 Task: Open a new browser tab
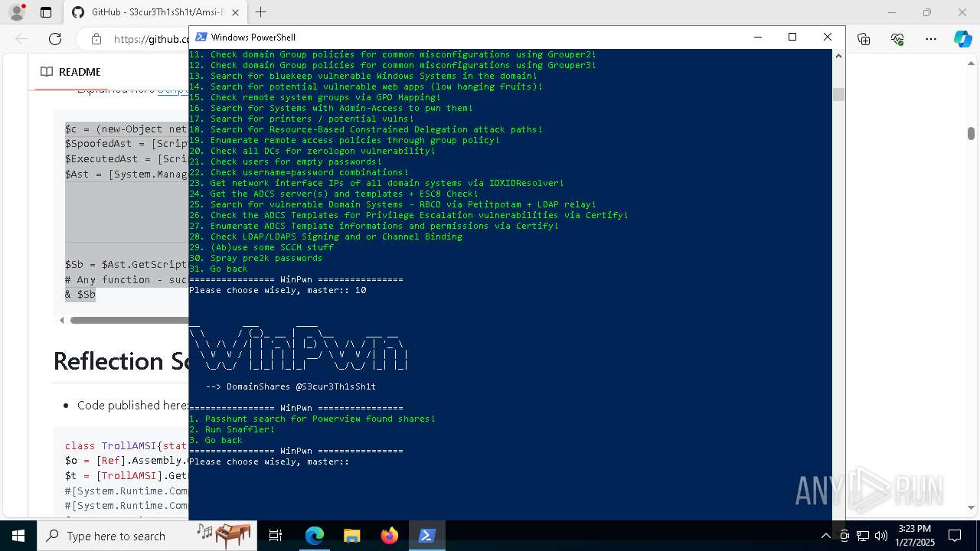261,12
